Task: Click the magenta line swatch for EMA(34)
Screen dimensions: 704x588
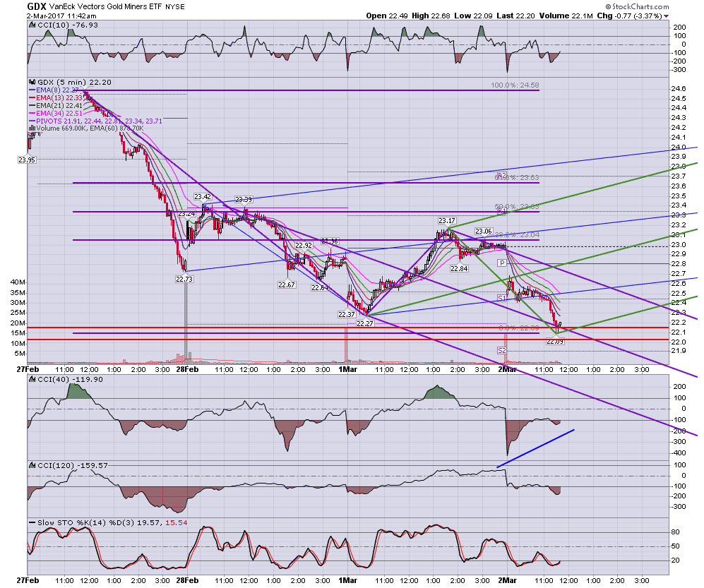Action: (32, 114)
